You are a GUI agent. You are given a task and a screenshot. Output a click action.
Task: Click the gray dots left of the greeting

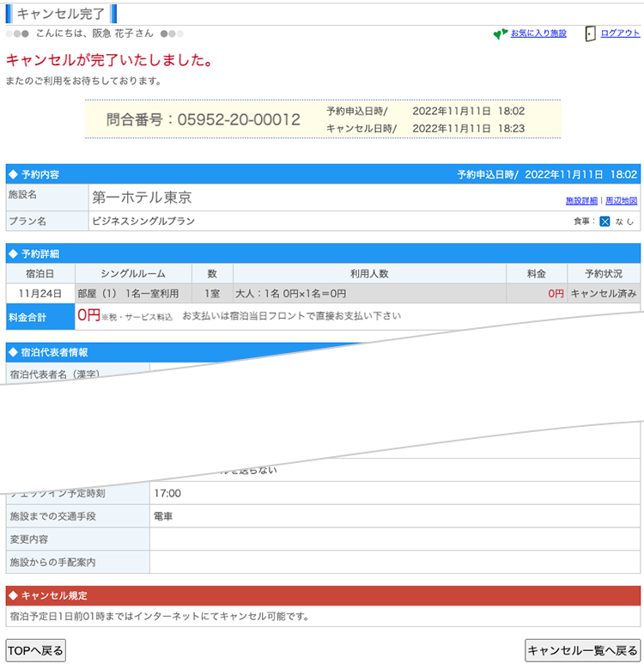17,33
